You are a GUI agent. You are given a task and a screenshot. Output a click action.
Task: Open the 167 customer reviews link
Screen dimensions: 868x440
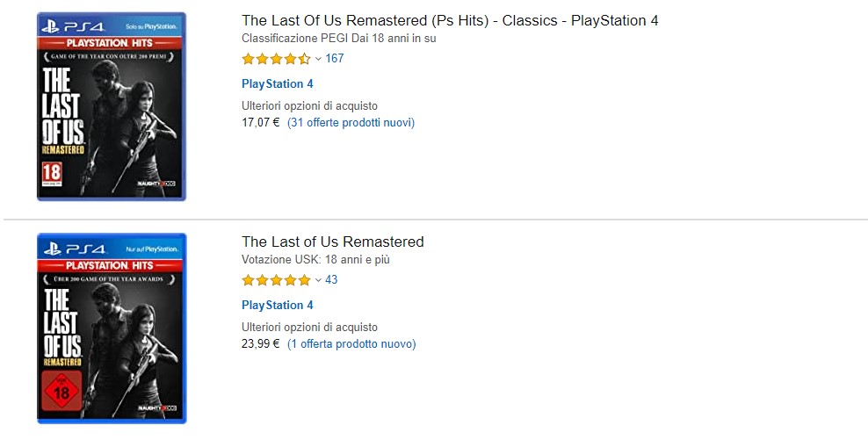tap(335, 59)
